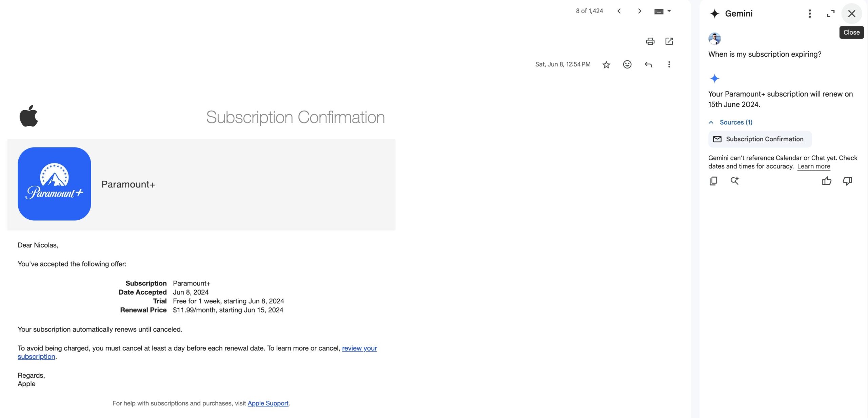The width and height of the screenshot is (868, 418).
Task: Open the email's three-dot more menu
Action: (x=669, y=64)
